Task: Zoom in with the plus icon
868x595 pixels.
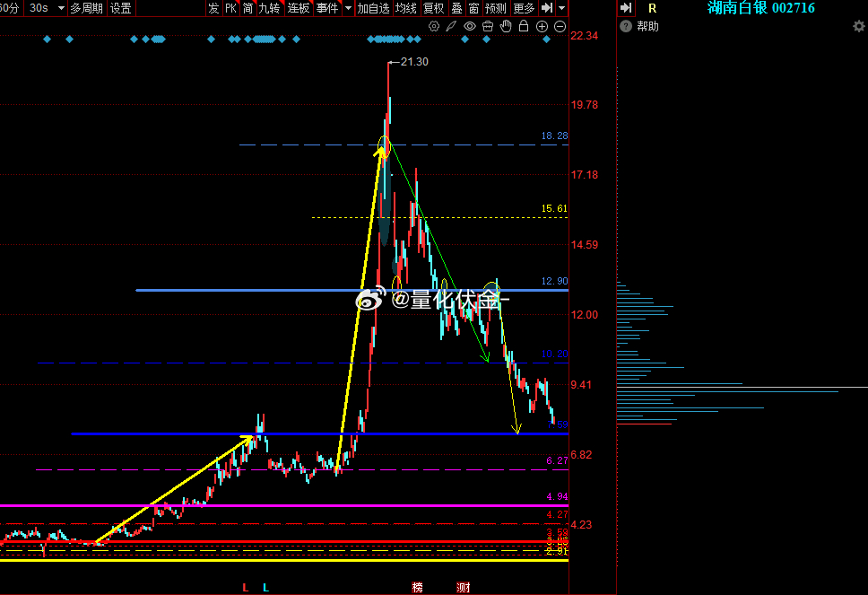Action: point(542,26)
